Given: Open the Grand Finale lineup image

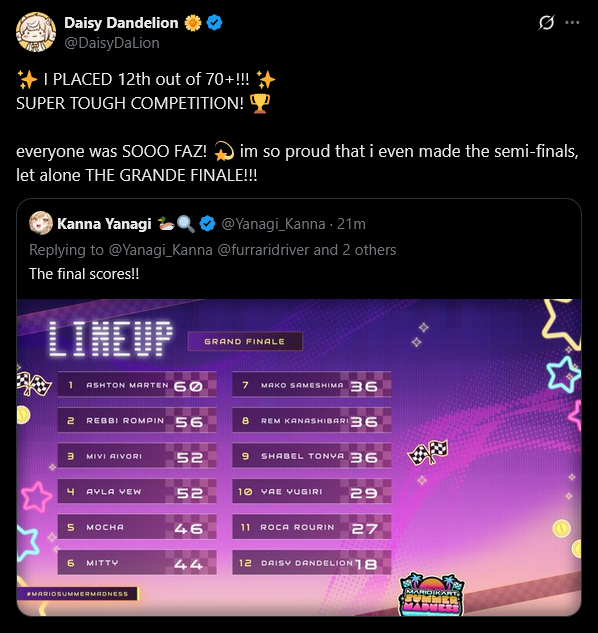Looking at the screenshot, I should (299, 457).
